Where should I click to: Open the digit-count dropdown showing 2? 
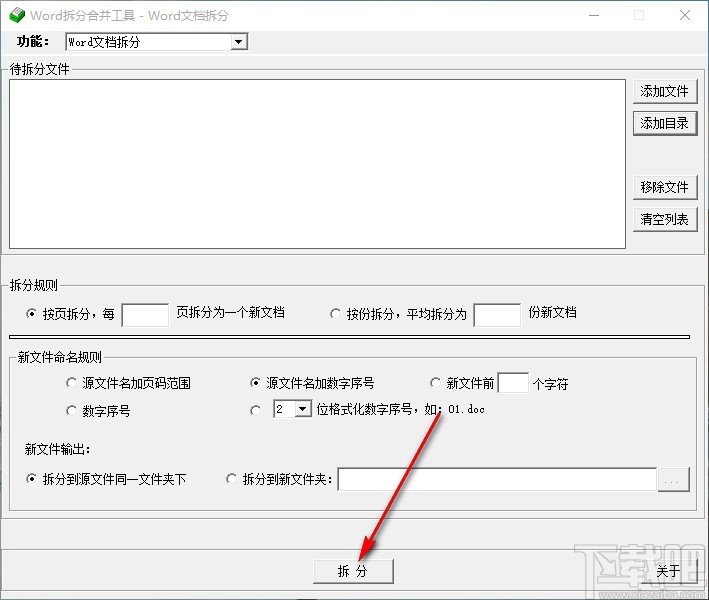tap(303, 409)
